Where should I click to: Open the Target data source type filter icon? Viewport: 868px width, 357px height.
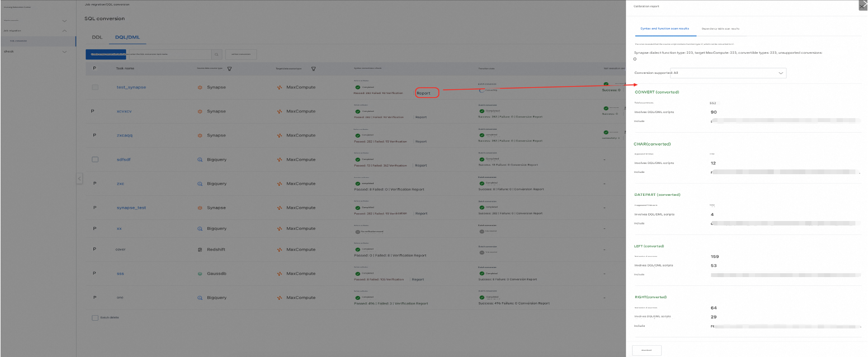coord(313,69)
